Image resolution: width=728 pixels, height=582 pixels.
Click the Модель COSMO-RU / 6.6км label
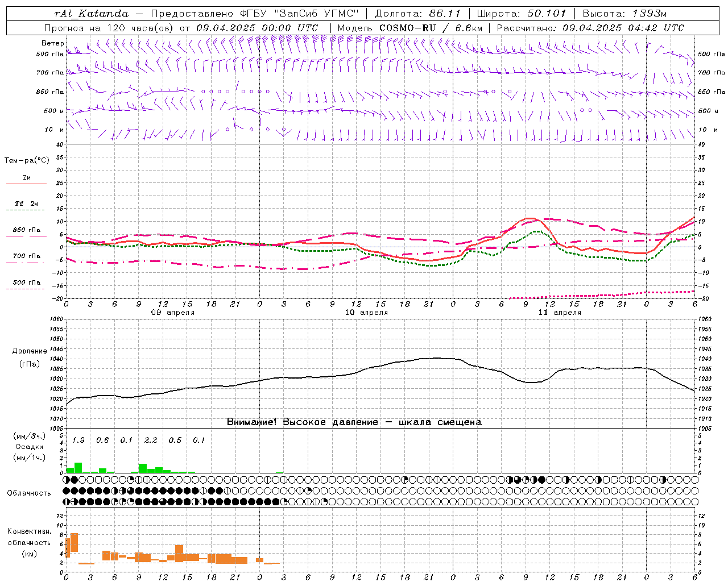coord(410,28)
